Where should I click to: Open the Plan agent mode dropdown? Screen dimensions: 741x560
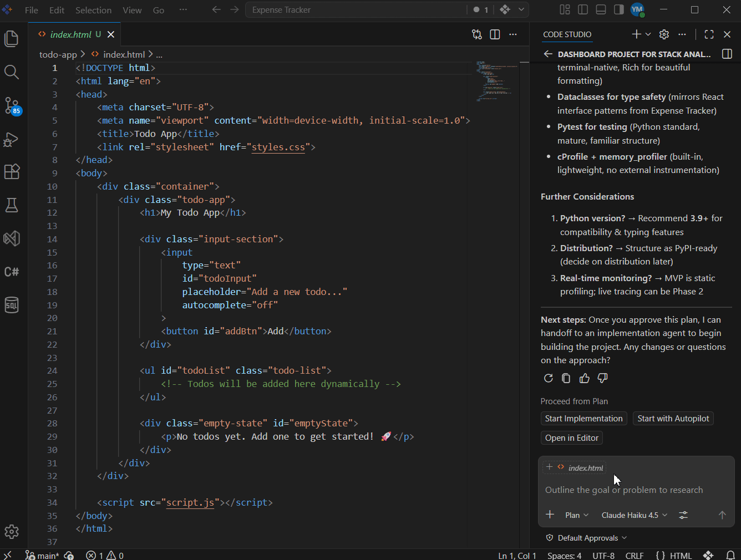577,515
